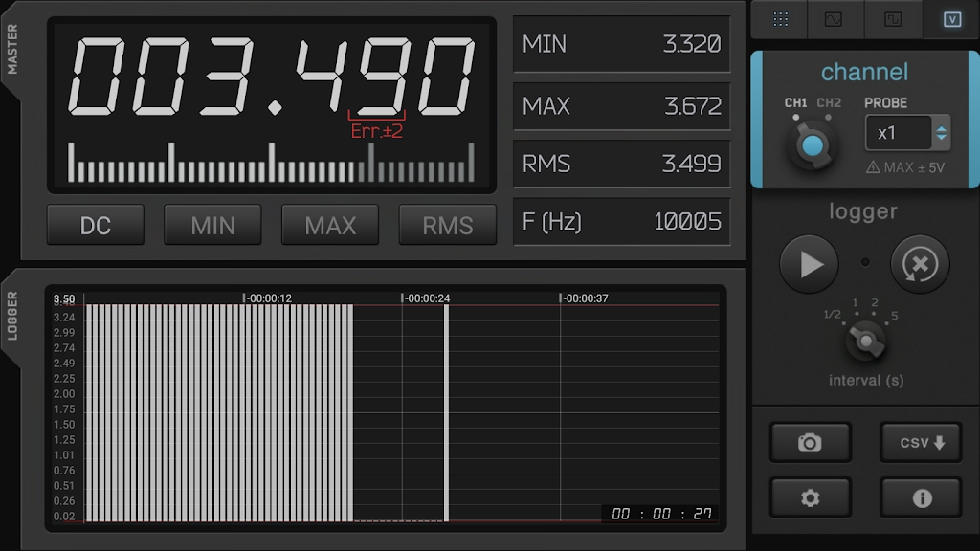The width and height of the screenshot is (980, 551).
Task: Show app info with the info icon
Action: tap(921, 497)
